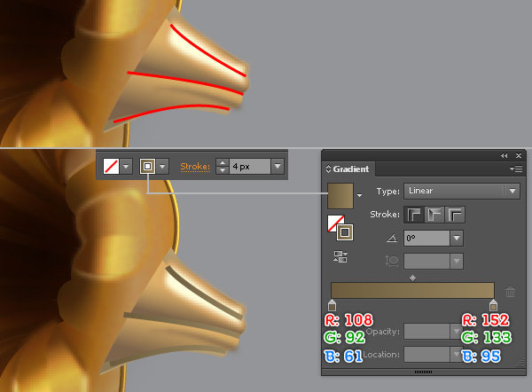Viewport: 532px width, 392px height.
Task: Select the stroke box in Gradient panel
Action: click(x=345, y=232)
